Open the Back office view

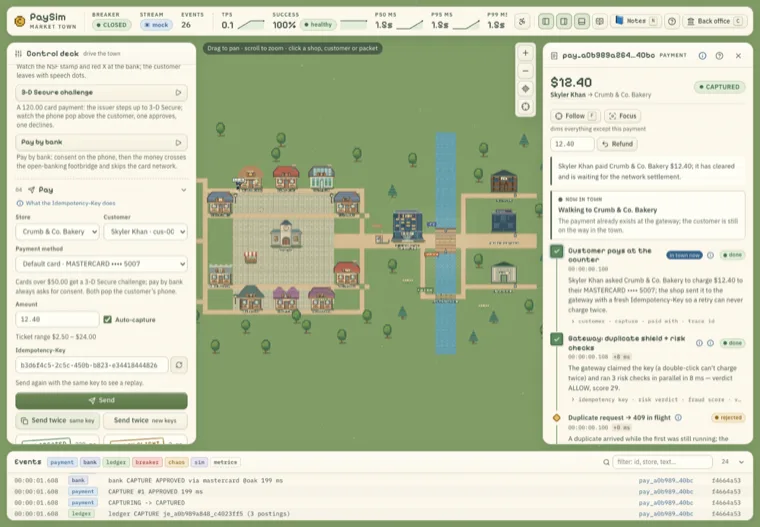click(713, 21)
